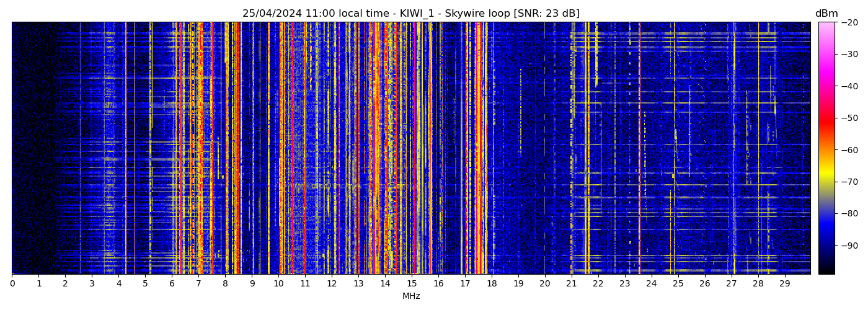Click the 14 MHz axis tick label
The image size is (868, 310).
[x=385, y=283]
